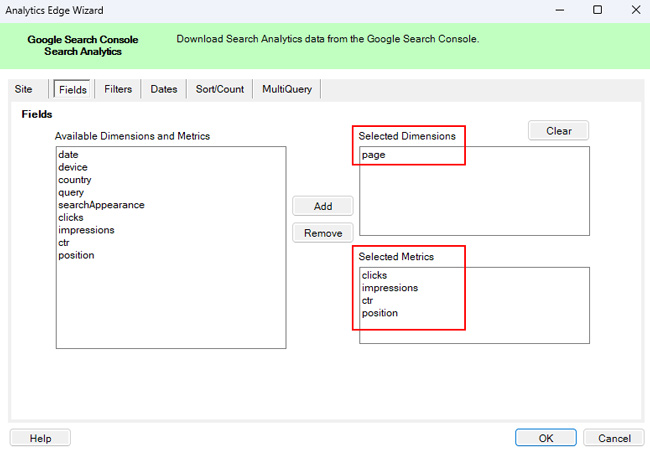Confirm with the OK button
The width and height of the screenshot is (650, 455).
(x=546, y=438)
